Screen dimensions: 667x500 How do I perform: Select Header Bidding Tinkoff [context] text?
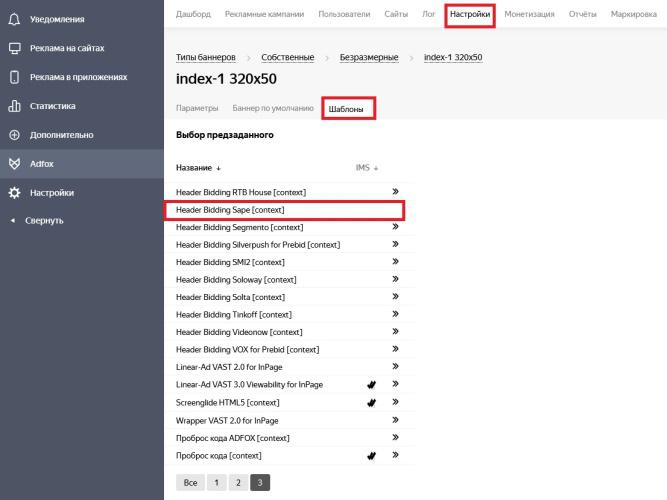pos(234,314)
